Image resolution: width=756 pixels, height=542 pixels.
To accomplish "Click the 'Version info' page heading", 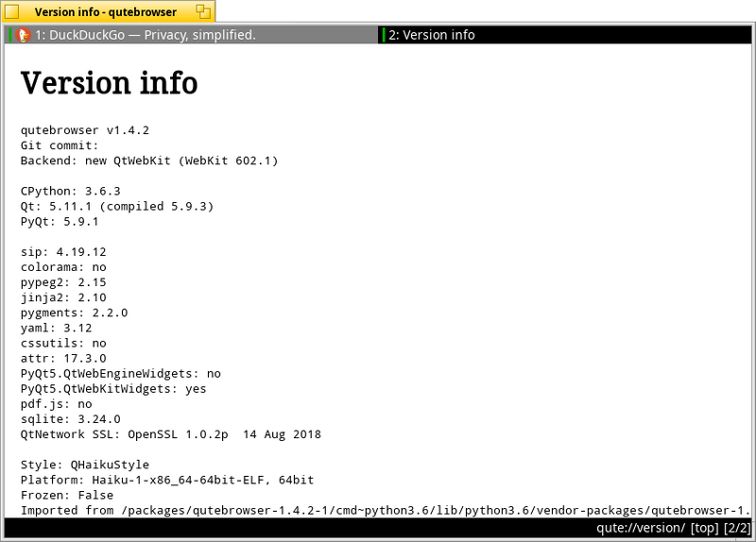I will (109, 83).
